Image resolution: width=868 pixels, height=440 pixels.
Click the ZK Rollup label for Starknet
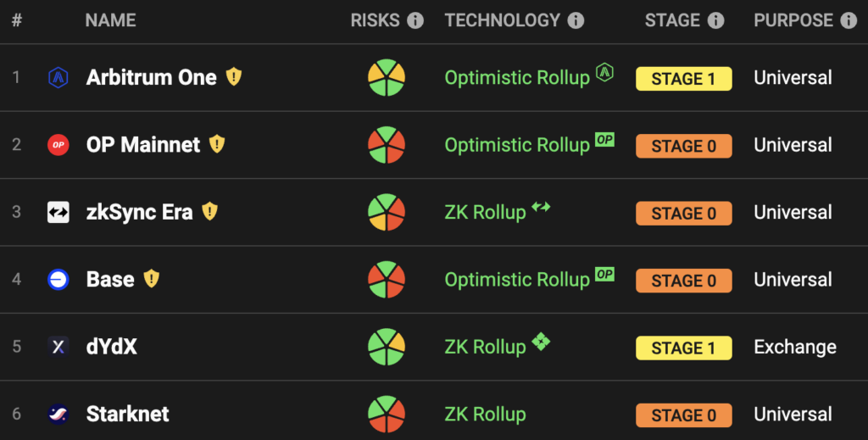point(485,415)
